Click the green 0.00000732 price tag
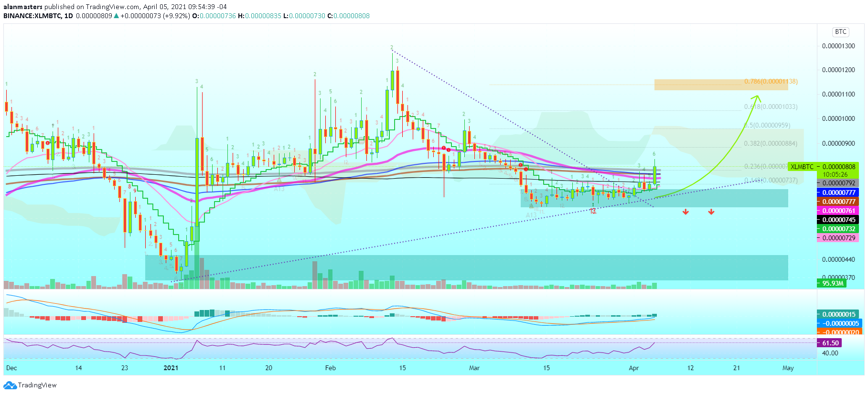 (839, 229)
